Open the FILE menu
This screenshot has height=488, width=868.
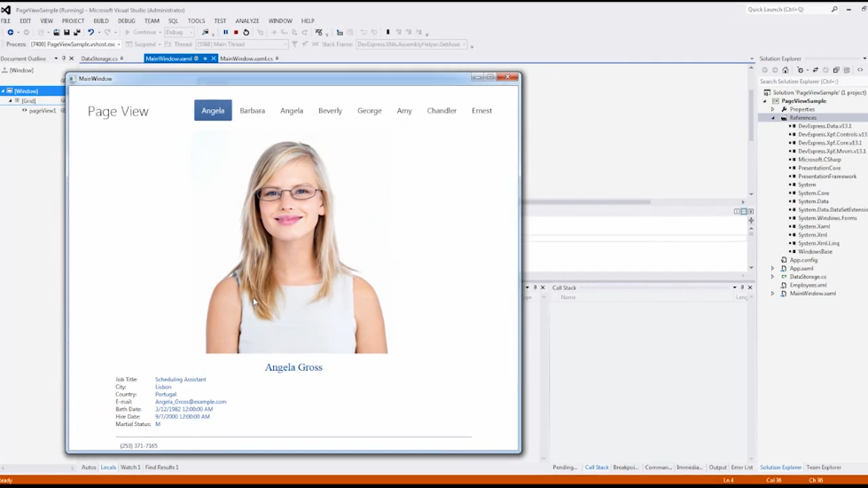pos(5,21)
